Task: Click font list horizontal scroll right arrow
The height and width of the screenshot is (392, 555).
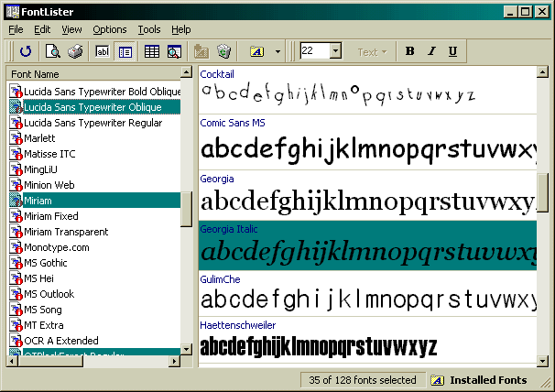Action: [x=174, y=361]
